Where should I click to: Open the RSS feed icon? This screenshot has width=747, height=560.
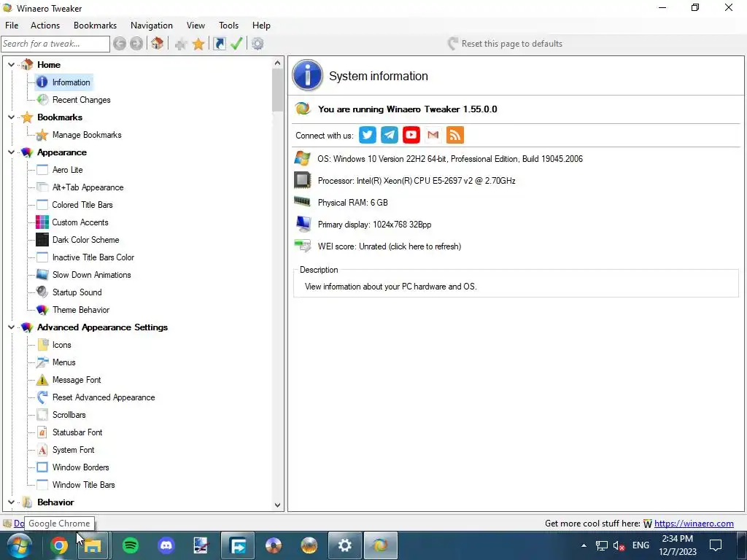(x=455, y=135)
